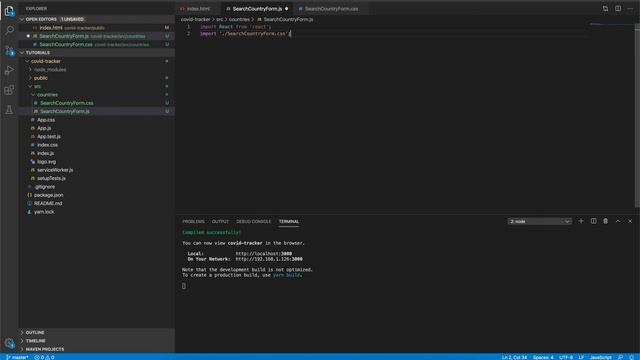This screenshot has width=640, height=360.
Task: Split the editor to the right
Action: point(618,9)
